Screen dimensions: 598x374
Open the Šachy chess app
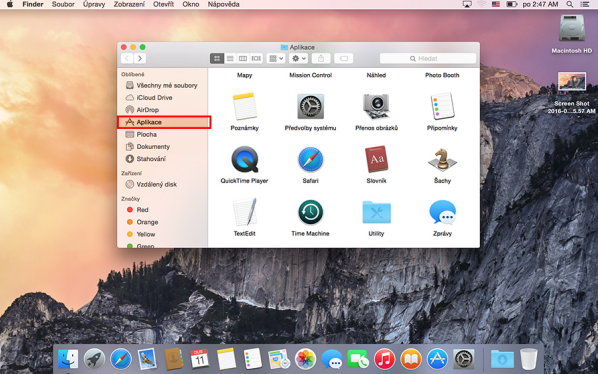click(442, 159)
